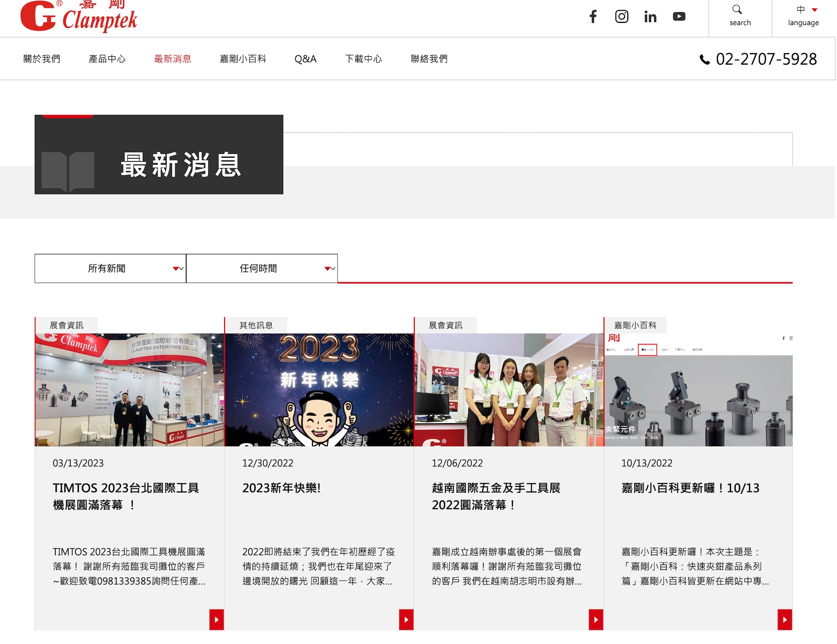Screen dimensions: 837x644
Task: Open the Instagram social icon
Action: [x=622, y=17]
